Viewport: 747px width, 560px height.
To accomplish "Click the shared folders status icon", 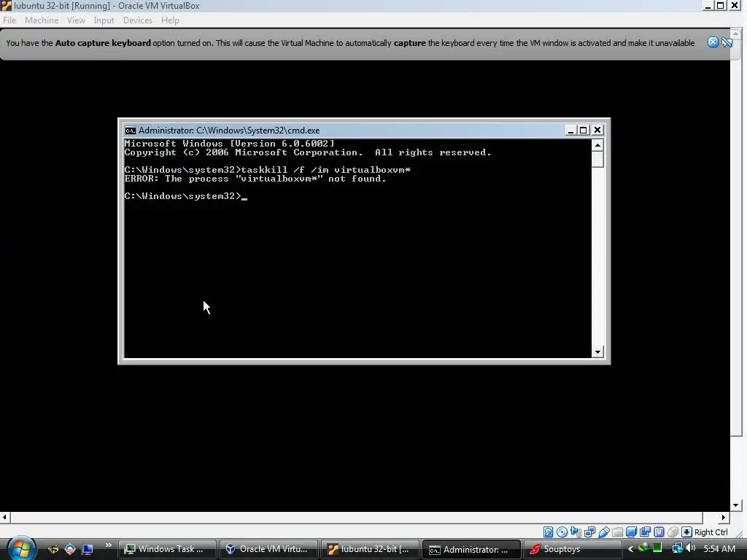I will (x=617, y=532).
